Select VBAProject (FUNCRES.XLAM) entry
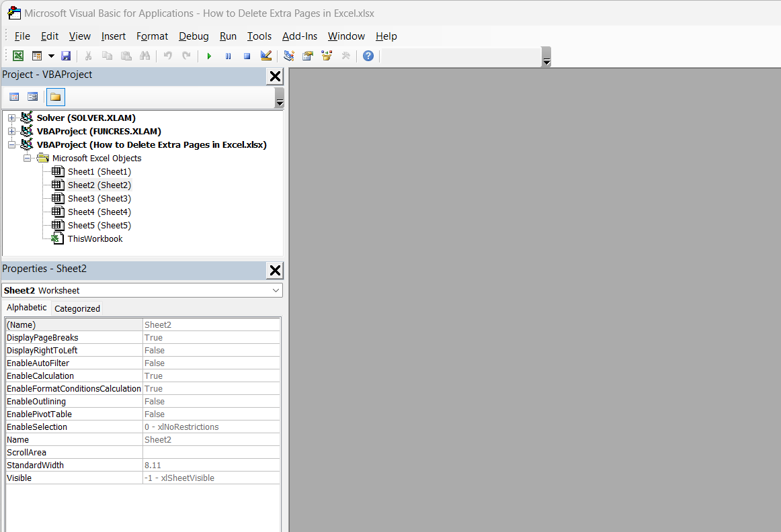Screen dimensions: 781x532 (99, 132)
